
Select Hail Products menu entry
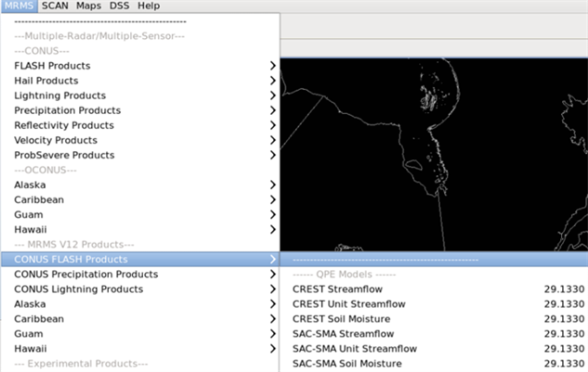pyautogui.click(x=140, y=81)
